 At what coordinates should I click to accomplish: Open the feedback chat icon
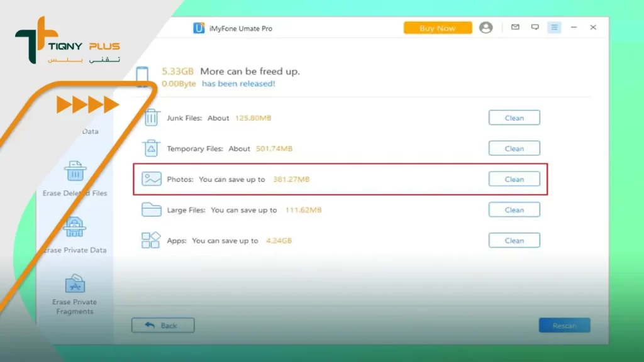pyautogui.click(x=535, y=27)
